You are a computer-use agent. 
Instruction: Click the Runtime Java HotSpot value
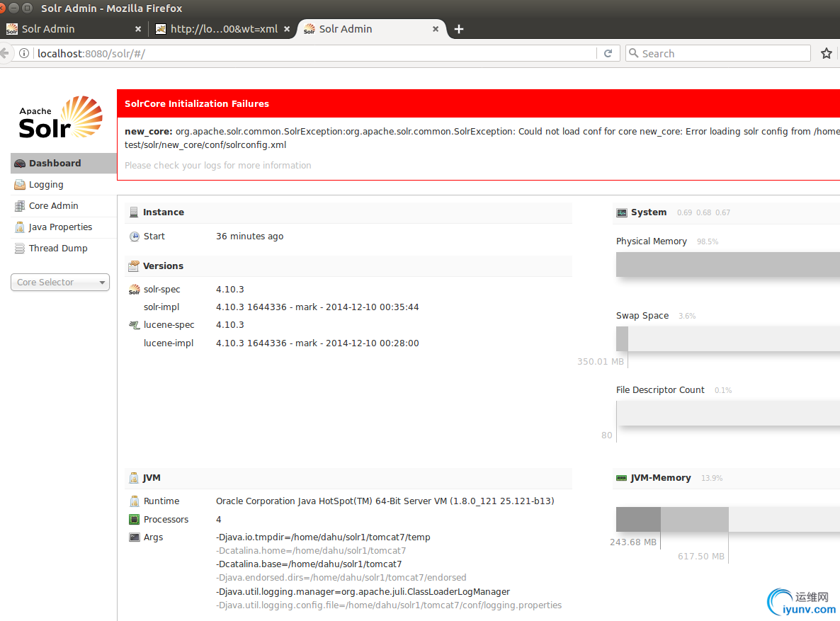pos(385,501)
